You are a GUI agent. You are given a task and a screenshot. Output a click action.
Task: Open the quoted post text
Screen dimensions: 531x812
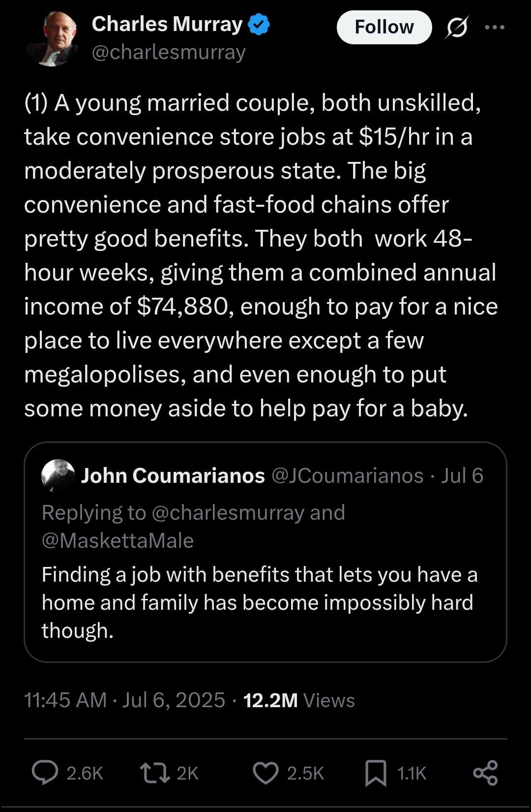click(x=260, y=602)
